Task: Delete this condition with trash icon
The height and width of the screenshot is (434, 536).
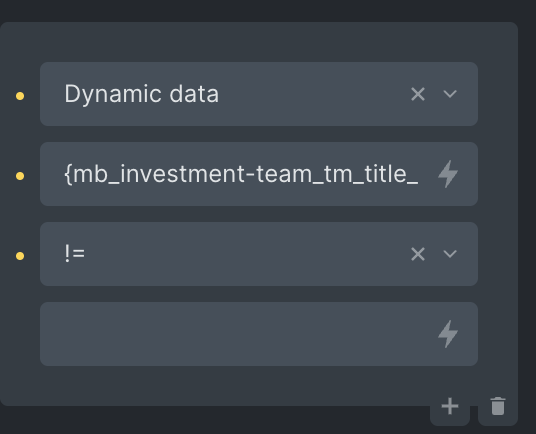Action: tap(498, 406)
